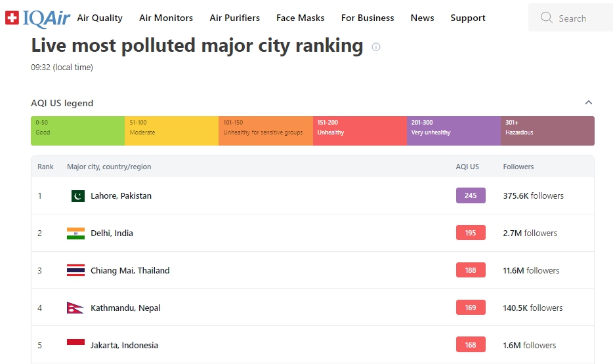Click the India flag icon
Screen dimensions: 613x364
(76, 233)
